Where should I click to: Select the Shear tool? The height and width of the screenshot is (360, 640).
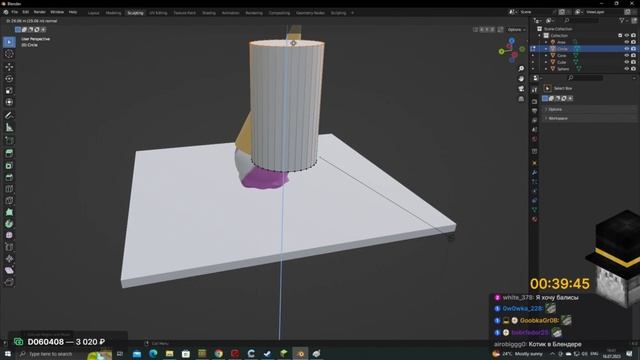[9, 270]
